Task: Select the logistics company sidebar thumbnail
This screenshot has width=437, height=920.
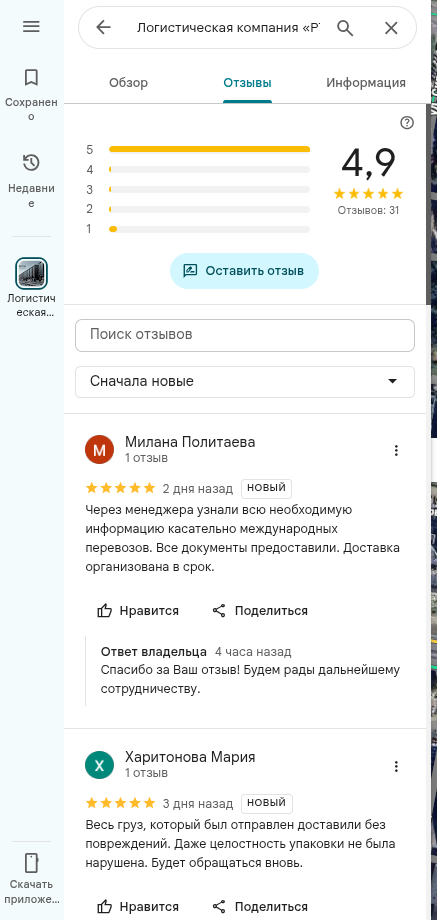Action: tap(31, 272)
